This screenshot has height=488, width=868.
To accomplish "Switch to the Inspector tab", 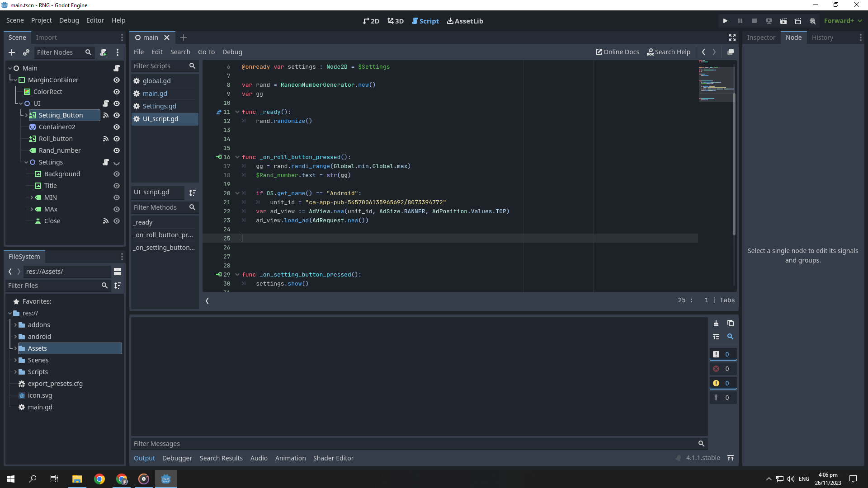I will pyautogui.click(x=761, y=38).
